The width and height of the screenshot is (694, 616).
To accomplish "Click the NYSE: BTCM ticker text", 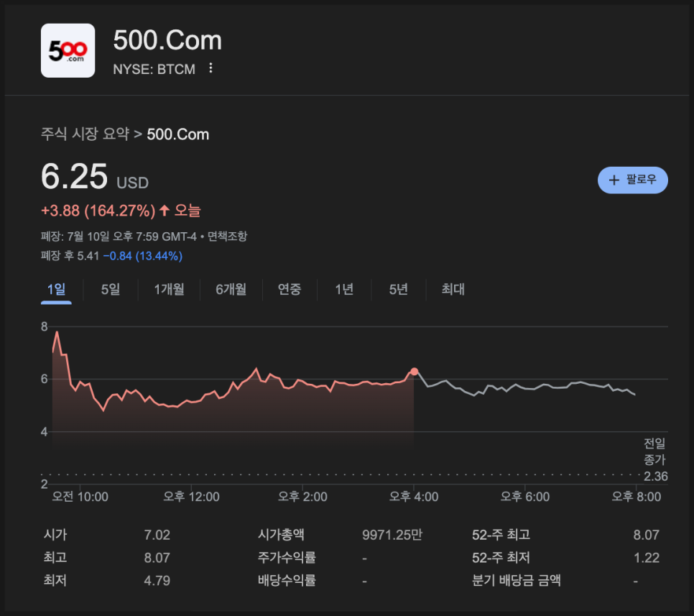I will tap(154, 69).
